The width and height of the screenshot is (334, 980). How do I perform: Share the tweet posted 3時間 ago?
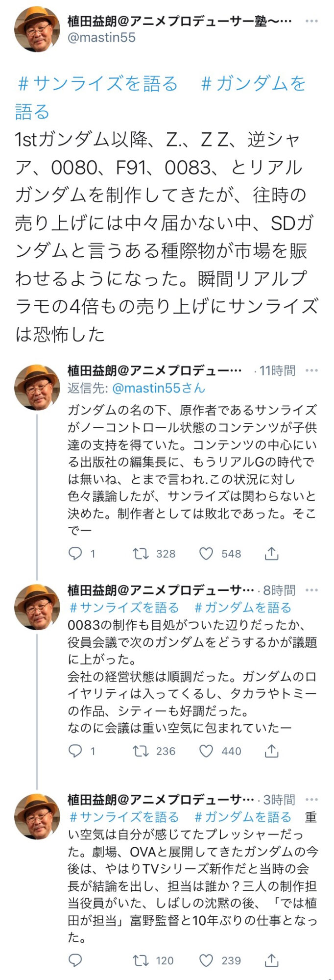(x=271, y=960)
